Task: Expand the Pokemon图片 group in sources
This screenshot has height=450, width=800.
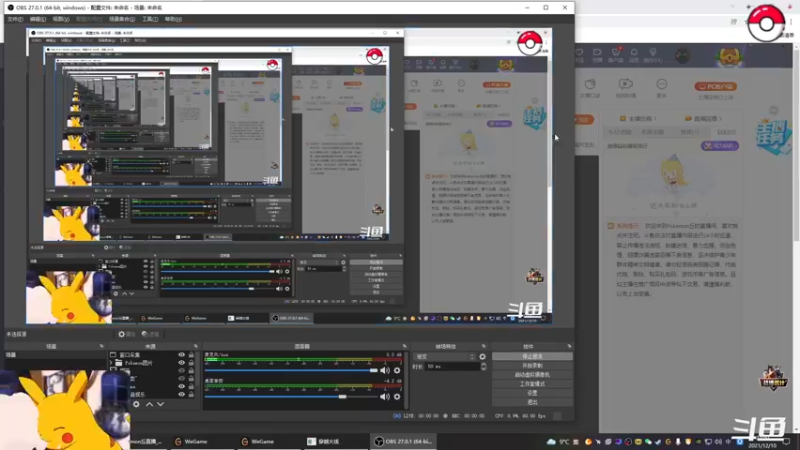Action: click(x=111, y=363)
